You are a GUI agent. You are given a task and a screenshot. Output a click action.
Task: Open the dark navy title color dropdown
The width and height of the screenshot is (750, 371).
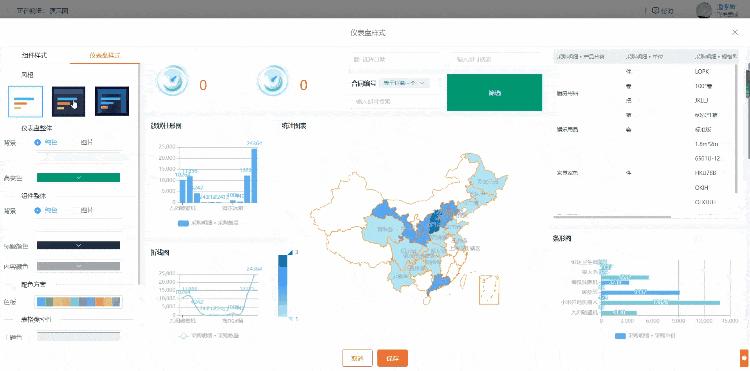pyautogui.click(x=78, y=245)
